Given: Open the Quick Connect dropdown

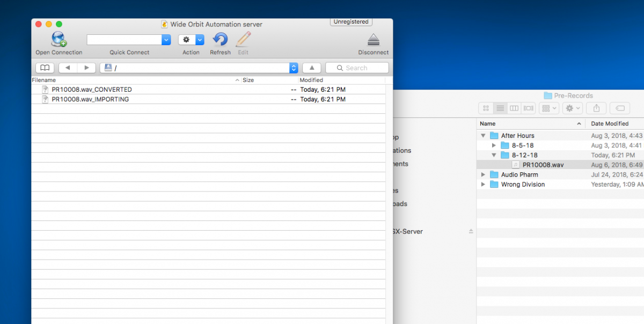Looking at the screenshot, I should pos(166,40).
